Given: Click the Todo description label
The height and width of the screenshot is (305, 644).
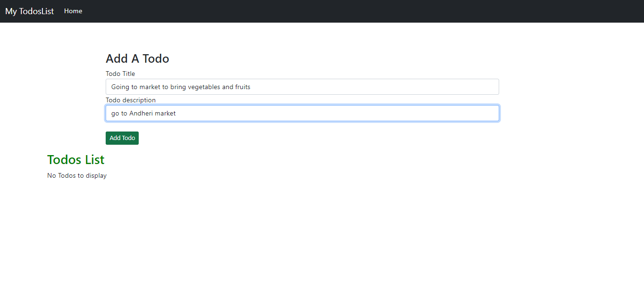Looking at the screenshot, I should tap(131, 100).
